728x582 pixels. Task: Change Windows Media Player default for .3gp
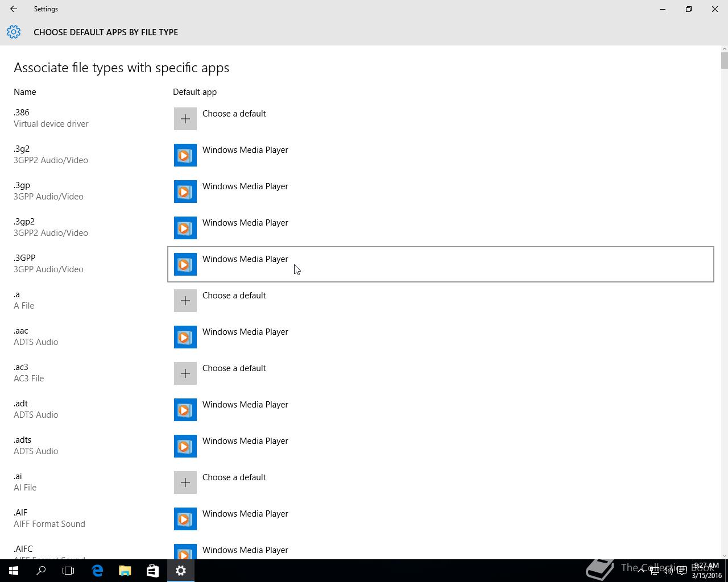coord(441,192)
